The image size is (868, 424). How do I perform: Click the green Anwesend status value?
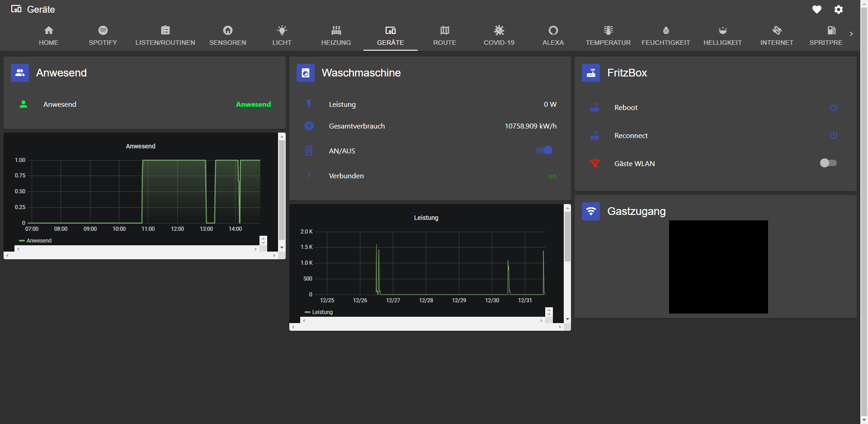[x=254, y=104]
